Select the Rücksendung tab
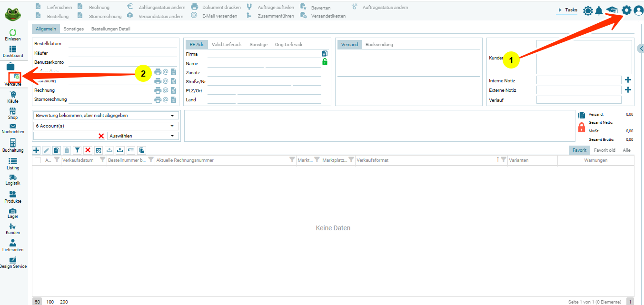The width and height of the screenshot is (644, 305). coord(379,45)
